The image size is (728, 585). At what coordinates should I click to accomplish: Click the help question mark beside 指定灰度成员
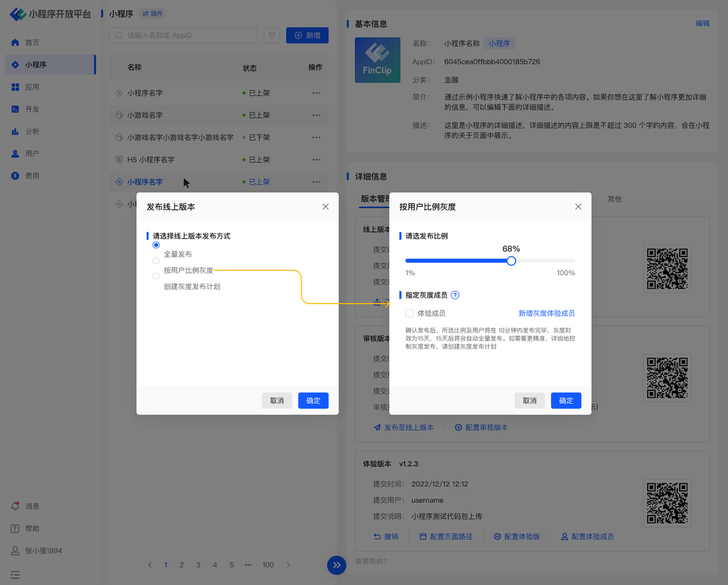455,295
